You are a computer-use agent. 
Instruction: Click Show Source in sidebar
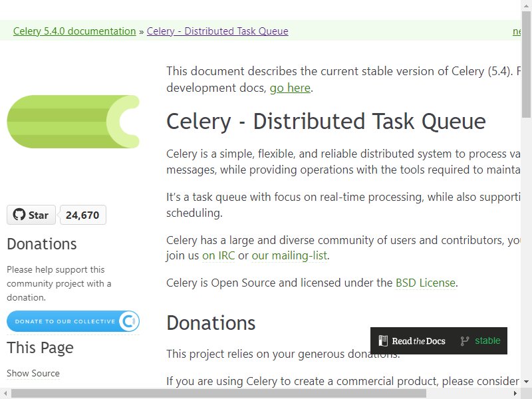pyautogui.click(x=33, y=373)
